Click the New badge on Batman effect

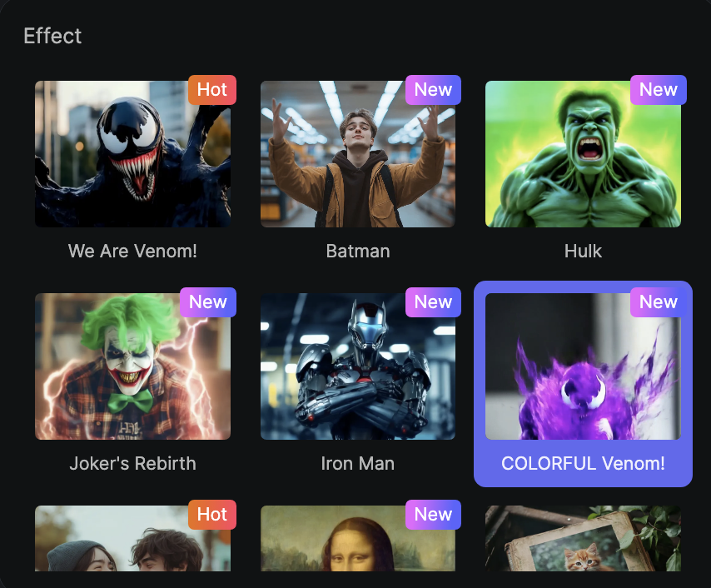(433, 90)
